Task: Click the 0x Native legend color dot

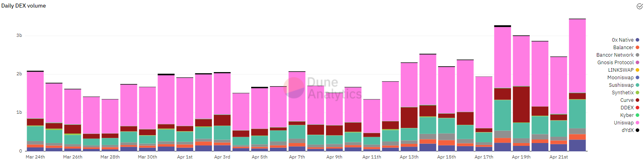Action: pos(637,40)
